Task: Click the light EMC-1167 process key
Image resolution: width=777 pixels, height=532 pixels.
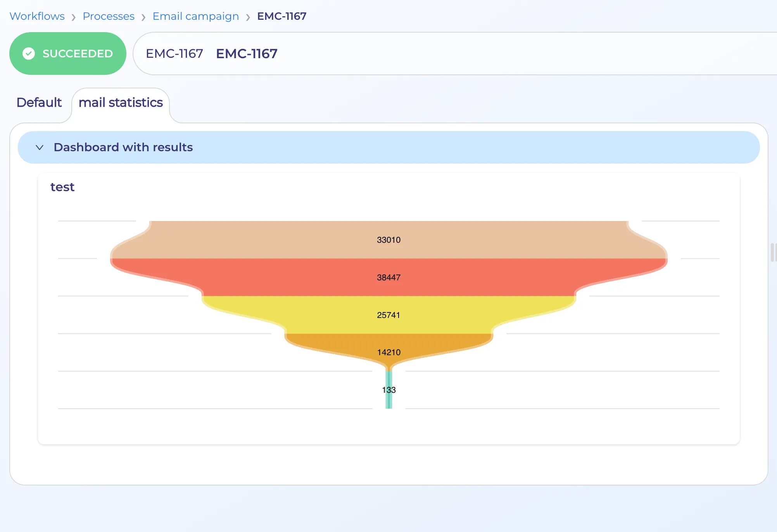Action: [x=174, y=54]
